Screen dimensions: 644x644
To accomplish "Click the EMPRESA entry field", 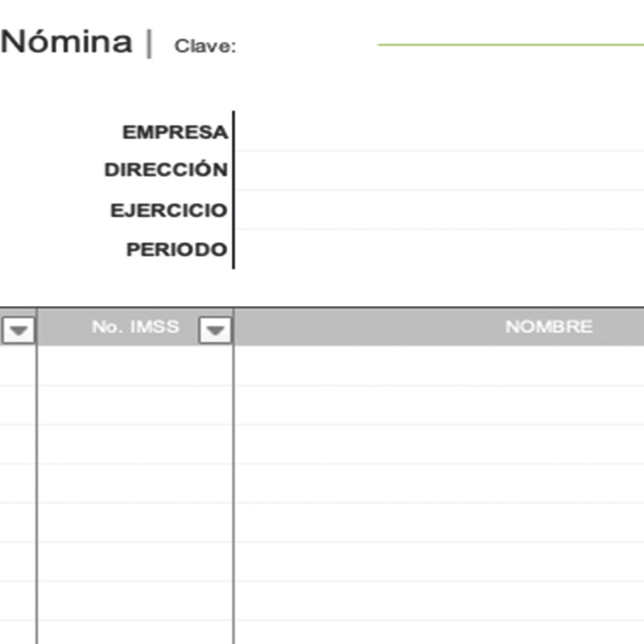I will [439, 132].
